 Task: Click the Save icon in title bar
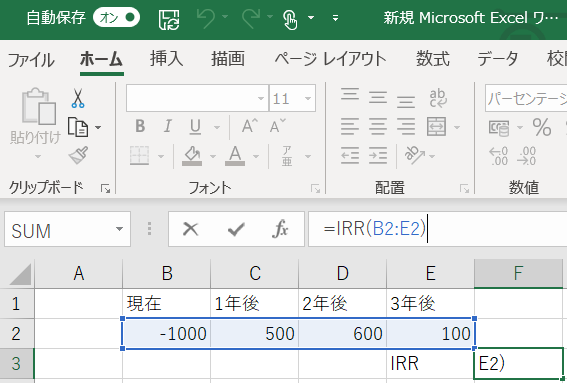tap(169, 19)
